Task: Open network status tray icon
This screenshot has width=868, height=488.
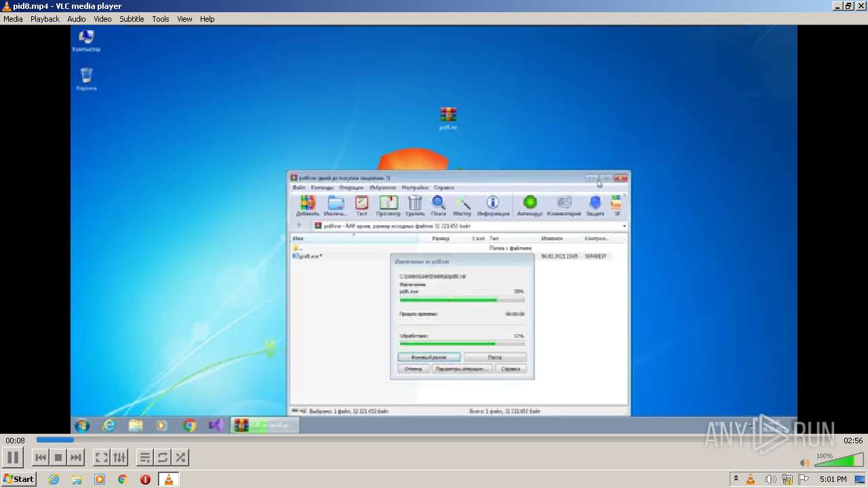Action: click(x=787, y=479)
